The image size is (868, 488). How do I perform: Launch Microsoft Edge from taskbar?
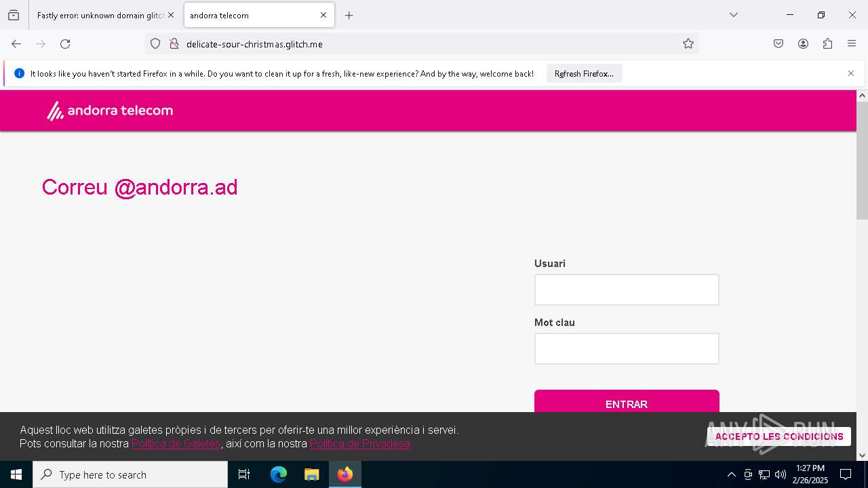coord(279,474)
